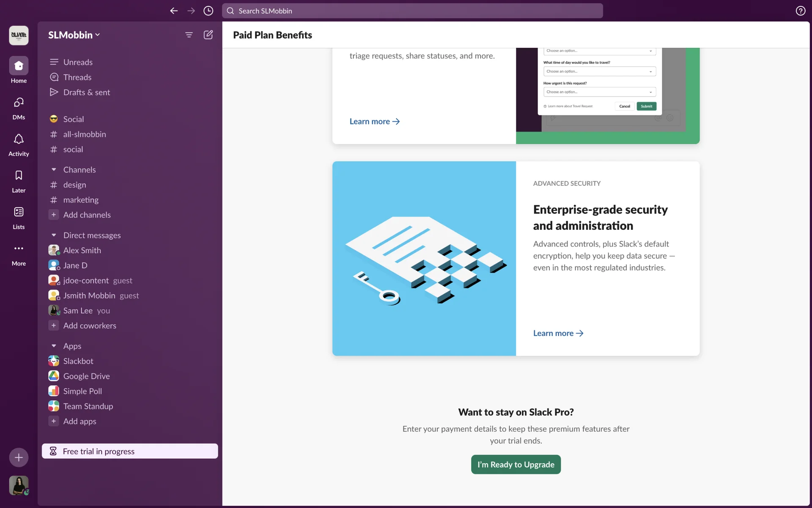Viewport: 812px width, 508px height.
Task: Open the Threads view
Action: click(x=77, y=77)
